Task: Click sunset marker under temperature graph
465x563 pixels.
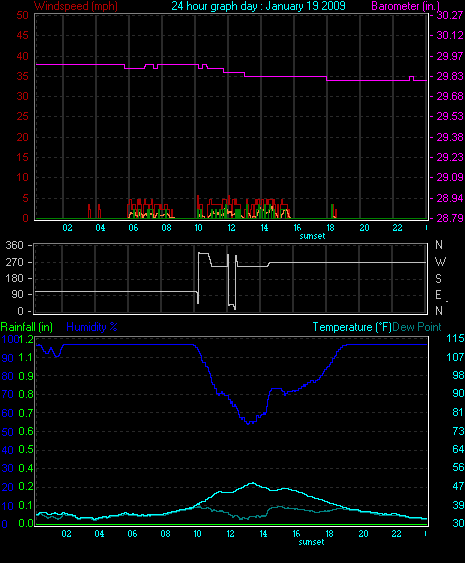Action: (x=311, y=542)
